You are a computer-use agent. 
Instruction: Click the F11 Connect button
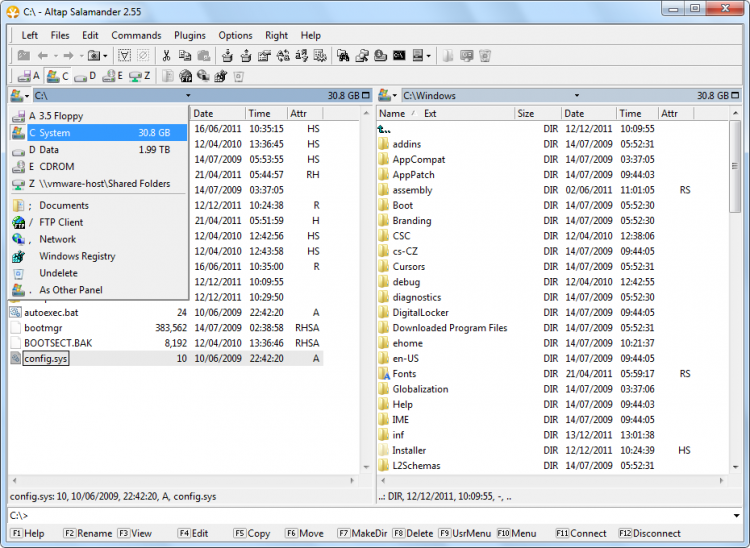(581, 534)
